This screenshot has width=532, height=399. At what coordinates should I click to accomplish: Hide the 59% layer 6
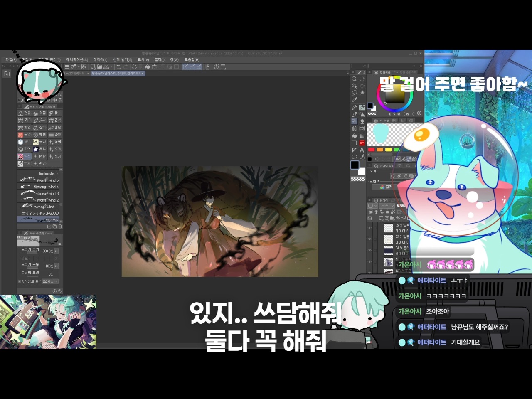[x=369, y=228]
